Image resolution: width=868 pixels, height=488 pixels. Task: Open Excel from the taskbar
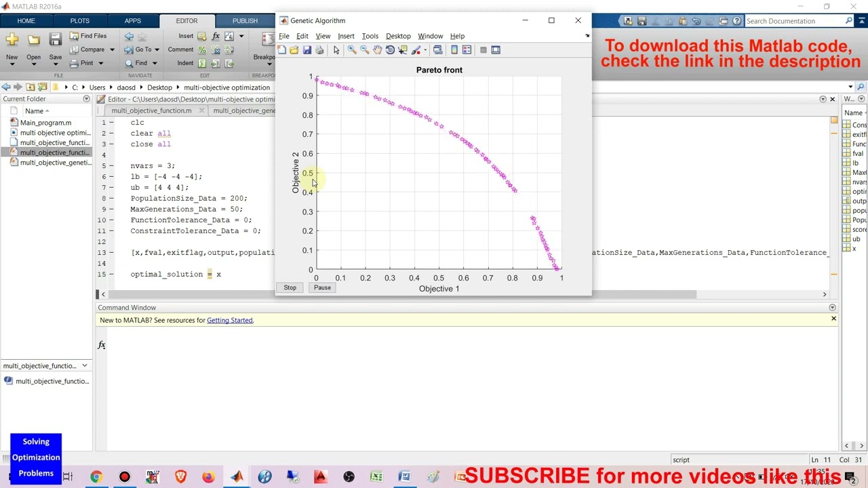pyautogui.click(x=376, y=477)
